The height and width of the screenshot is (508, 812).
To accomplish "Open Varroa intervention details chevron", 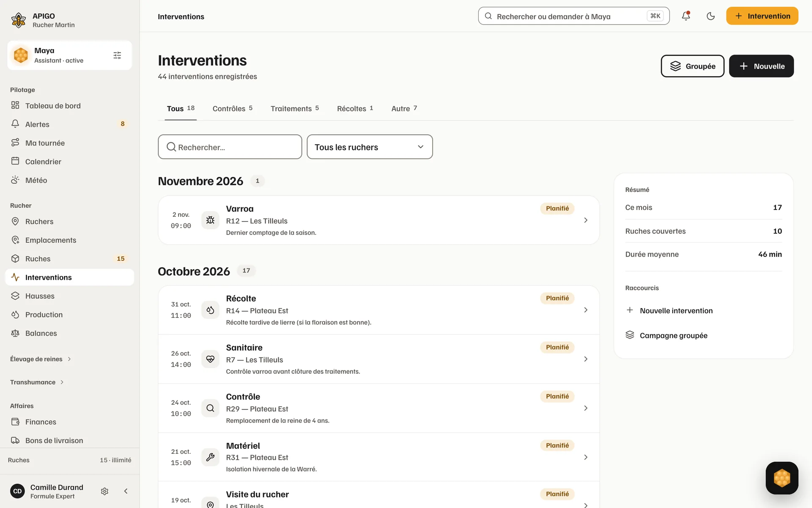I will [586, 220].
